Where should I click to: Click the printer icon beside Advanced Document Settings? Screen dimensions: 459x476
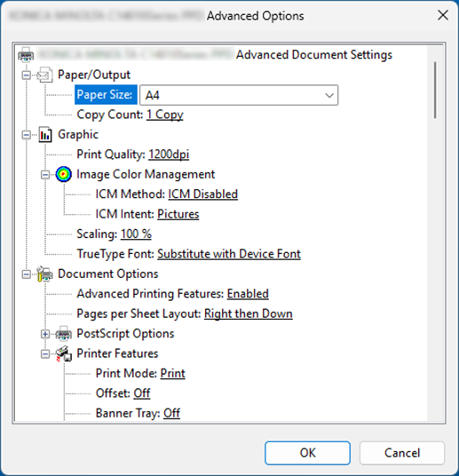[26, 55]
